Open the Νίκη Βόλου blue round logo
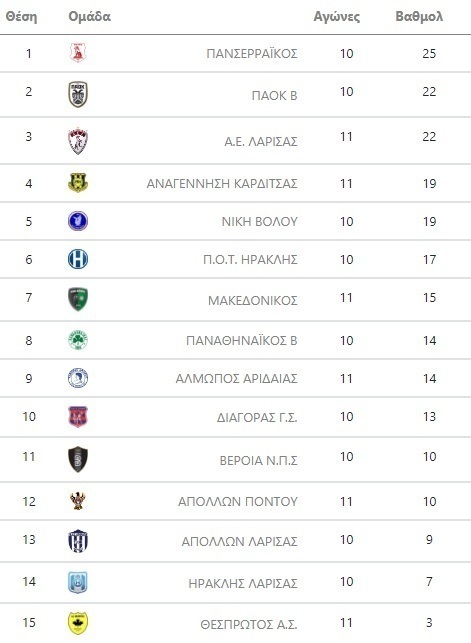 (78, 221)
